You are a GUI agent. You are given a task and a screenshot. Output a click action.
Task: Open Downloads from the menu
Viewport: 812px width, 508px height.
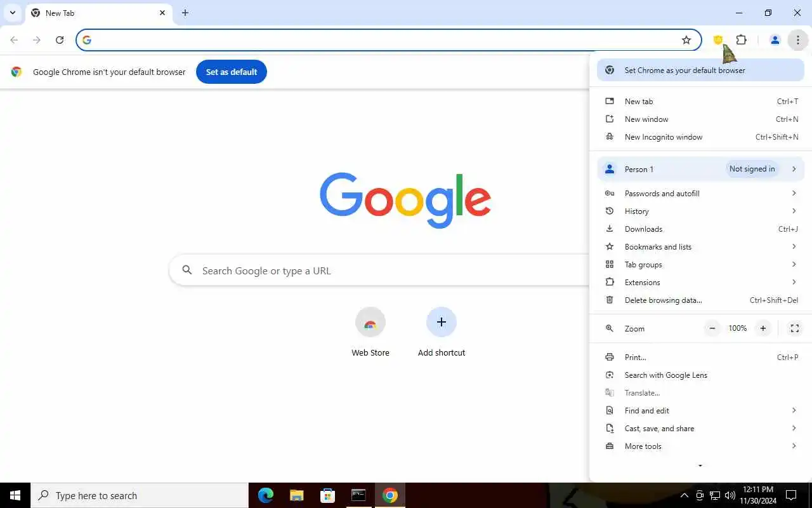(x=700, y=229)
